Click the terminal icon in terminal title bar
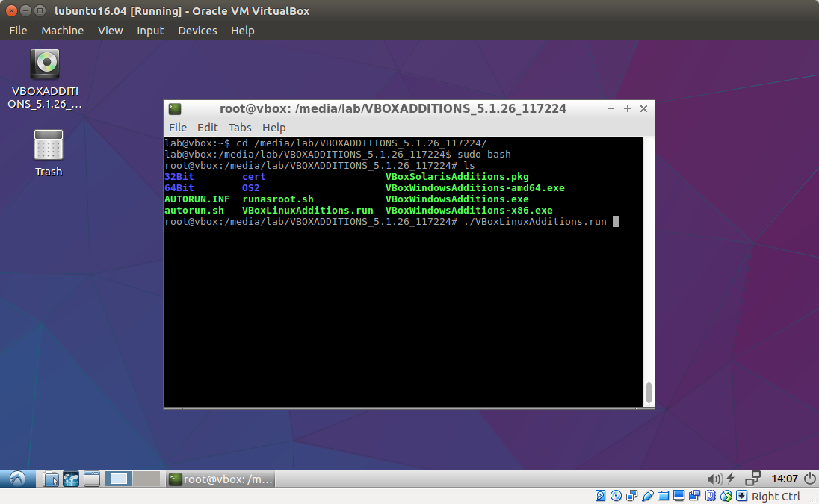The height and width of the screenshot is (504, 819). click(x=175, y=108)
